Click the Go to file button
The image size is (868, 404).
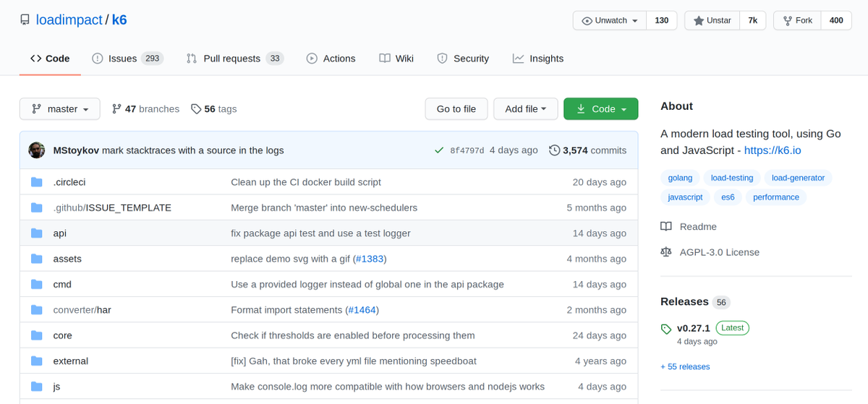(456, 109)
